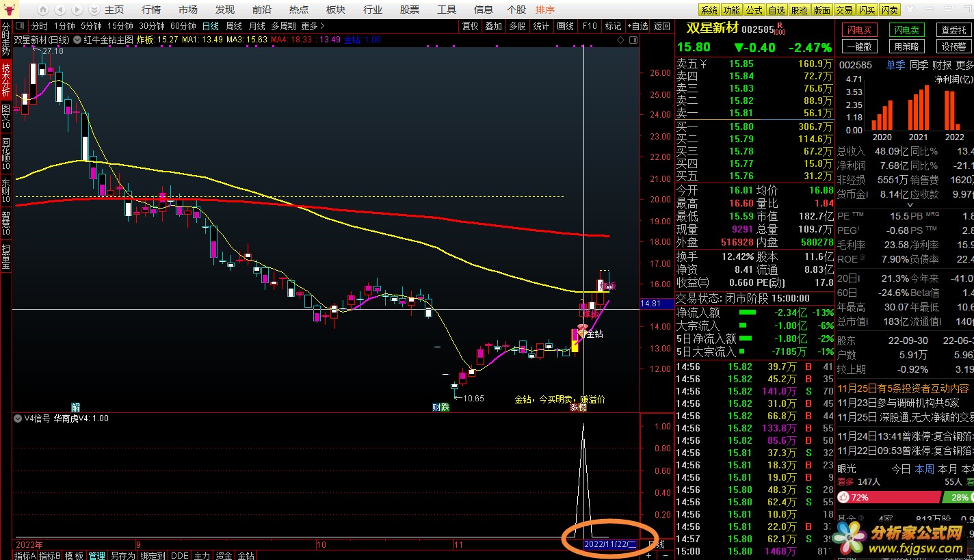Image resolution: width=974 pixels, height=560 pixels.
Task: Expand 更多 in the financial report panel
Action: point(964,65)
